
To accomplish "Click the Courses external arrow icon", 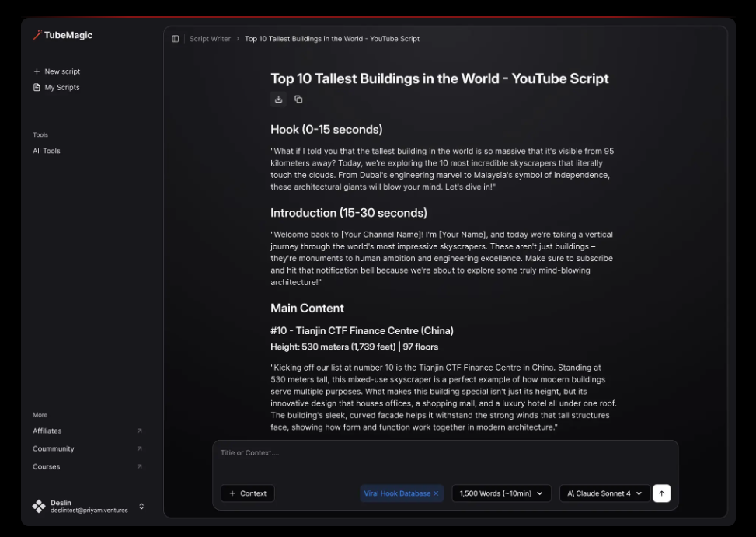I will point(139,466).
